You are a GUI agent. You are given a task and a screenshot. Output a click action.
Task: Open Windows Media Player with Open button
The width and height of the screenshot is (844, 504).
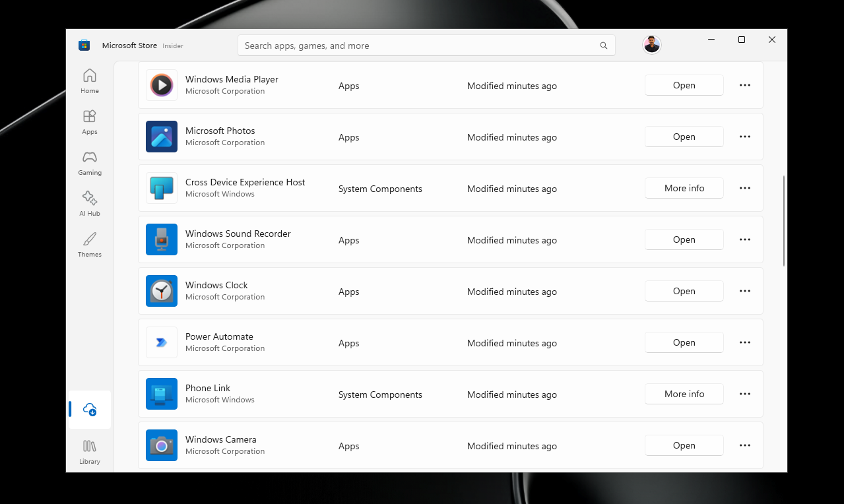pyautogui.click(x=684, y=85)
